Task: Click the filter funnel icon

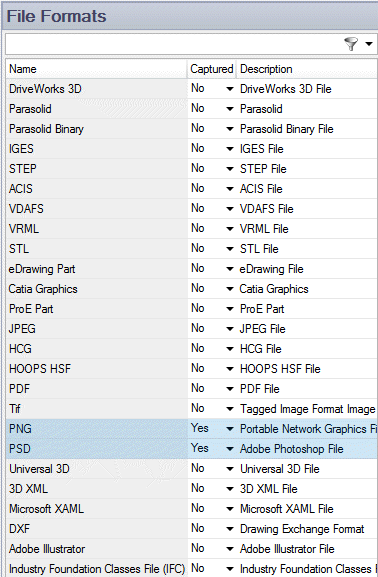Action: 351,44
